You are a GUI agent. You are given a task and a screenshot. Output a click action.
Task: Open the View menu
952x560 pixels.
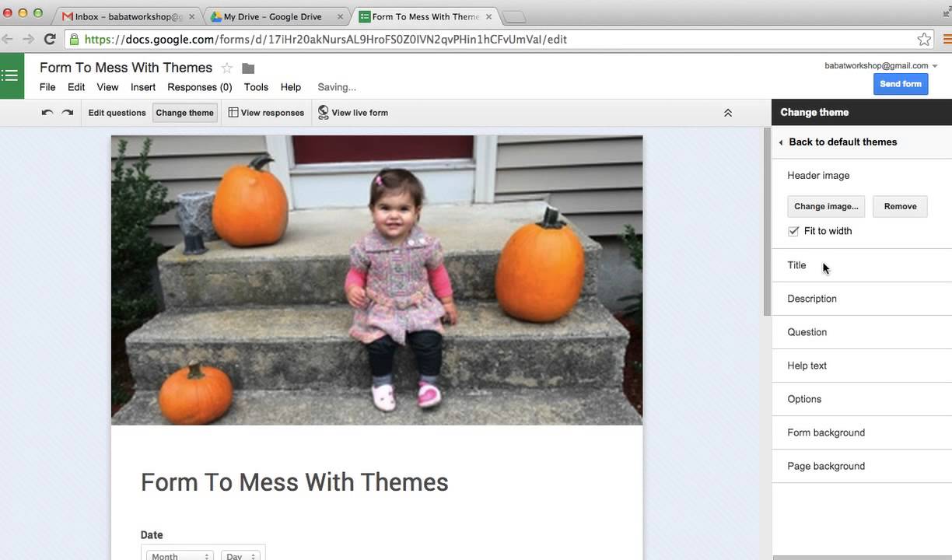[107, 87]
